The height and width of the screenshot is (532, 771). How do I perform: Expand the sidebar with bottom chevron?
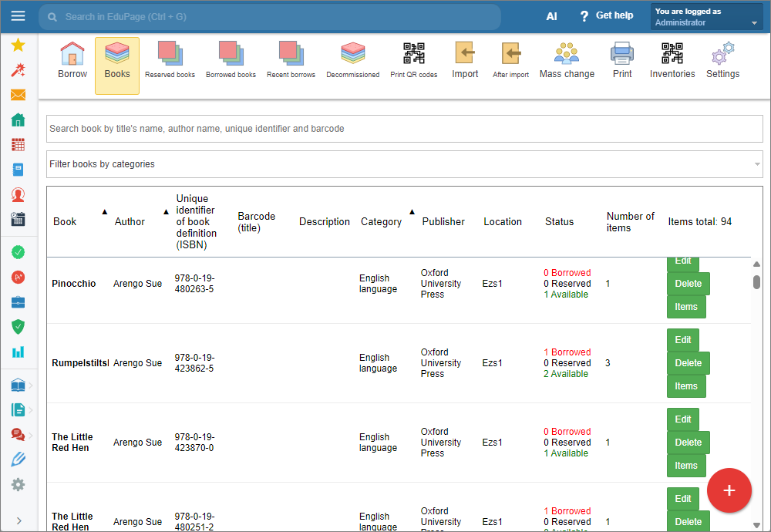point(19,520)
